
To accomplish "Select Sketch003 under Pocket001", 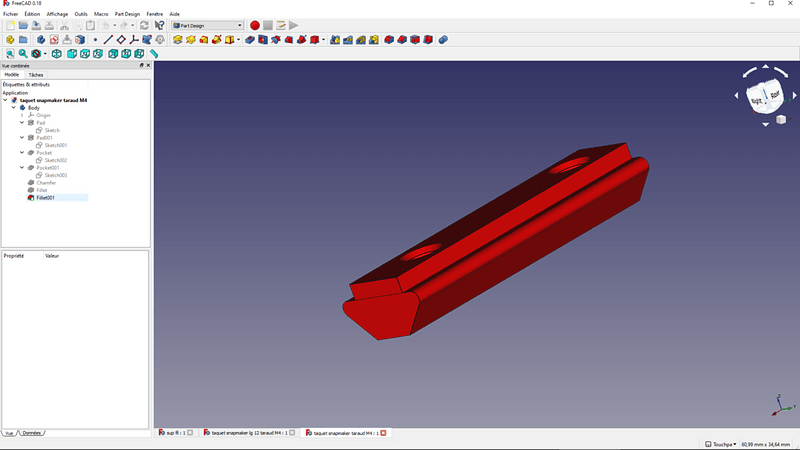I will 56,175.
